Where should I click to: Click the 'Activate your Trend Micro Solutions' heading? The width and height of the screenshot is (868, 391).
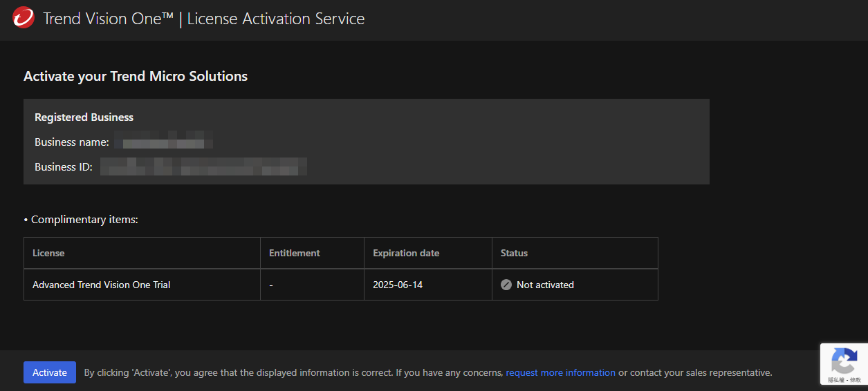(136, 76)
